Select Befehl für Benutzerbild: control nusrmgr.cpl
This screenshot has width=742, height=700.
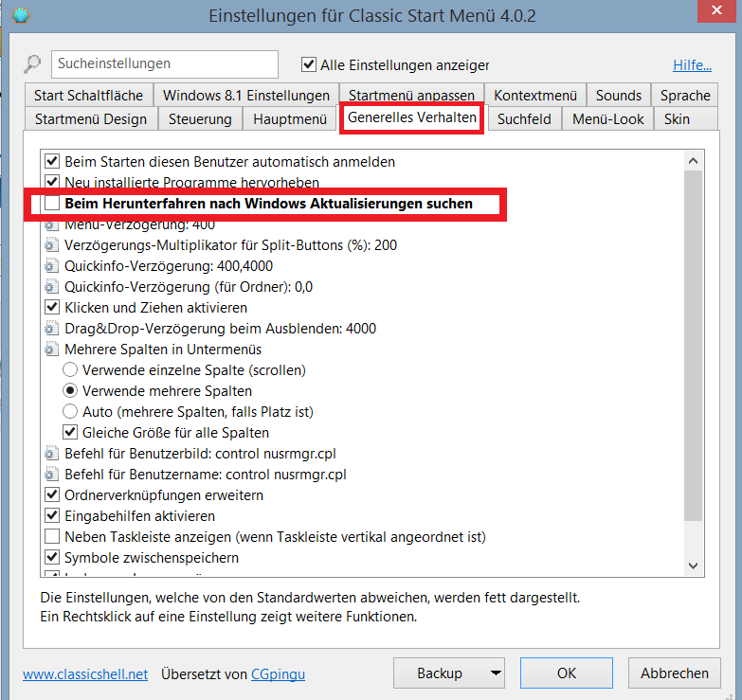click(x=200, y=453)
